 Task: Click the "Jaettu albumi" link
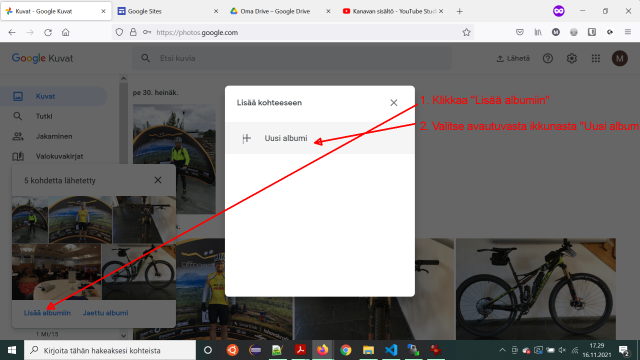point(105,313)
